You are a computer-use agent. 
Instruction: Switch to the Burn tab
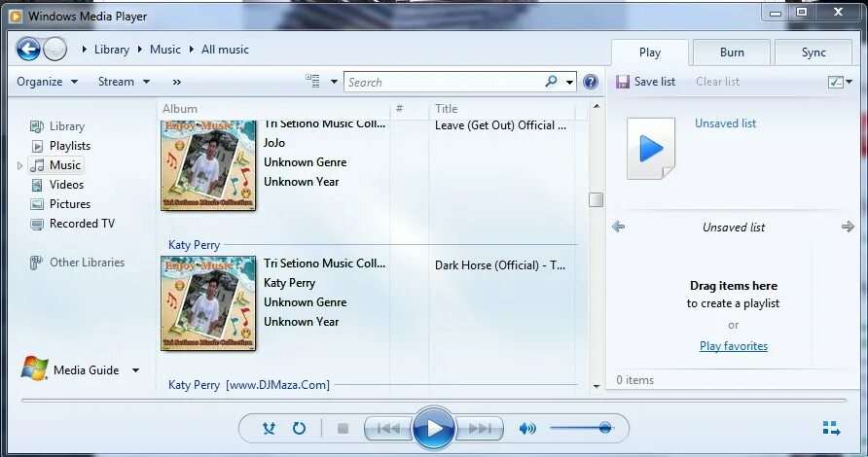(x=732, y=53)
